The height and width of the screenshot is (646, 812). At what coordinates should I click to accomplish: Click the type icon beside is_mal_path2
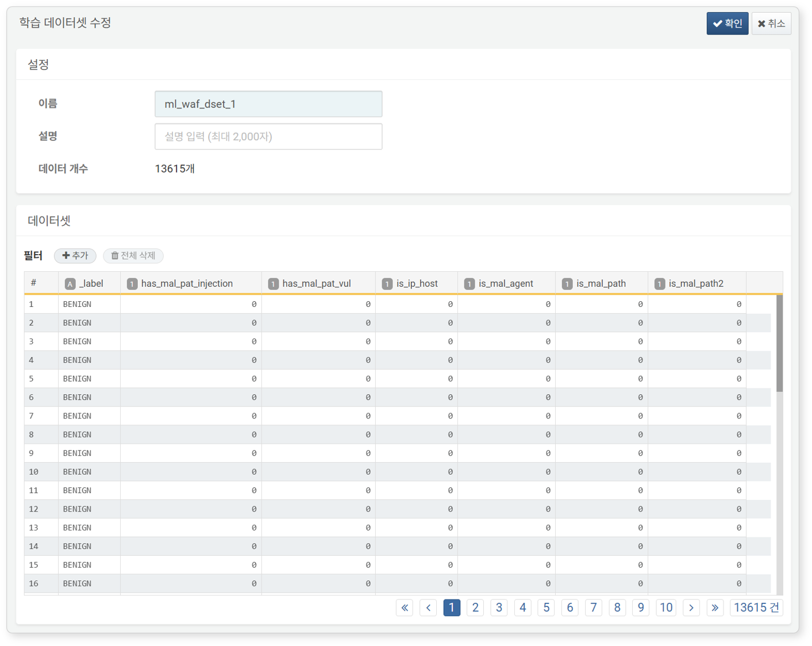point(660,284)
